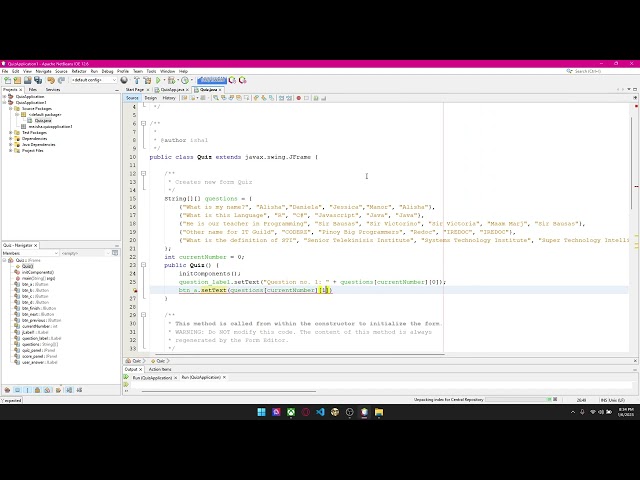The width and height of the screenshot is (640, 480).
Task: Toggle Fully Qualified Names filter in Navigator
Action: tap(58, 390)
